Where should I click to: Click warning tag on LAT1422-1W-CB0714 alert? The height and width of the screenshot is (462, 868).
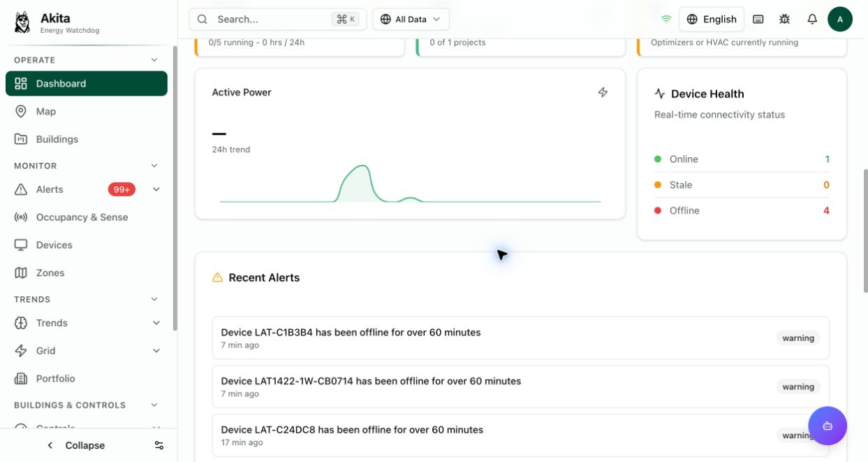click(x=798, y=387)
